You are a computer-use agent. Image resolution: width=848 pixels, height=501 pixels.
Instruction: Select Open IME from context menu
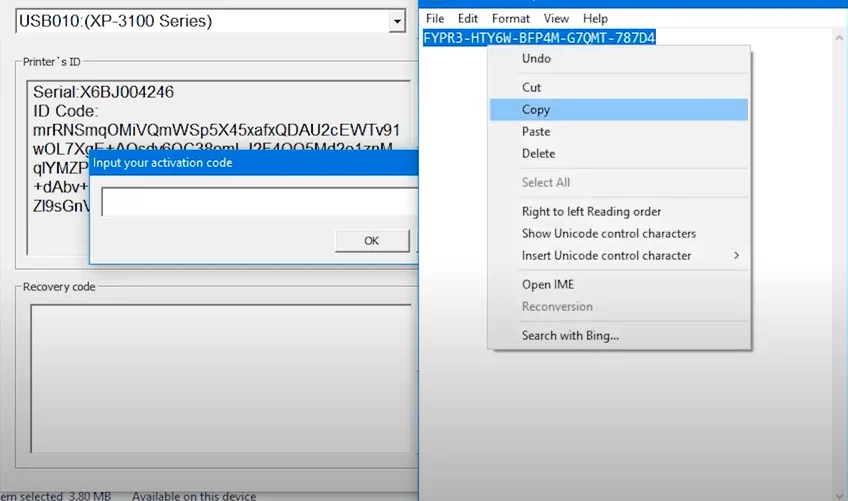(x=548, y=285)
